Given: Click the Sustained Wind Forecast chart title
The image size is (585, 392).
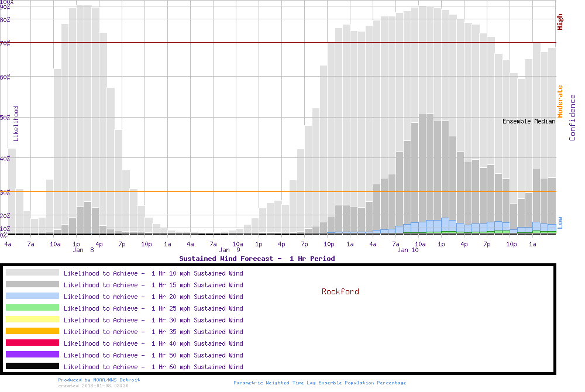Looking at the screenshot, I should 257,258.
